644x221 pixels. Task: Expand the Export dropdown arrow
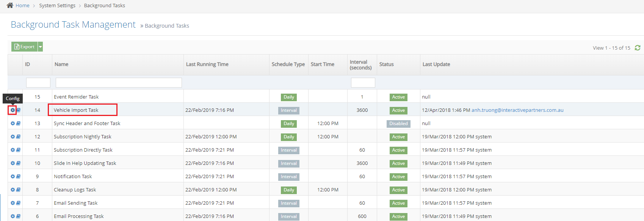(x=41, y=47)
